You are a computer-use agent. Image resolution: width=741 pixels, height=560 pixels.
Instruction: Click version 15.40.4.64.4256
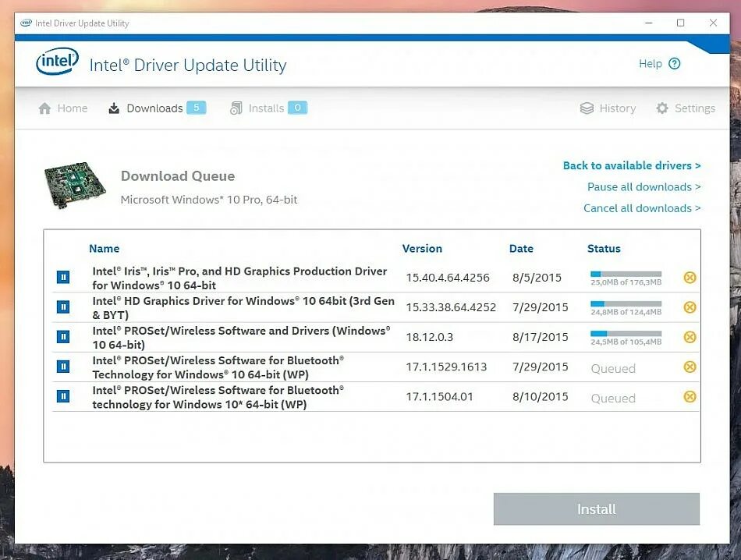(x=448, y=278)
